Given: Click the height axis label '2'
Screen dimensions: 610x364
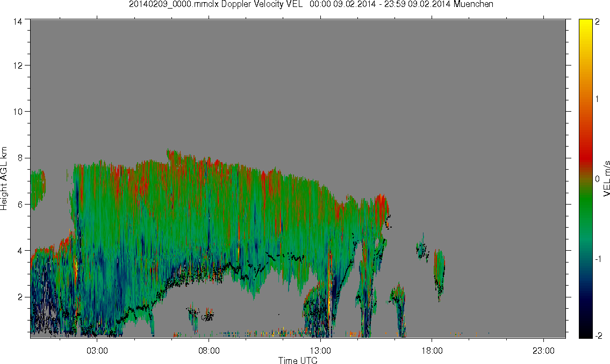Looking at the screenshot, I should pyautogui.click(x=19, y=297).
